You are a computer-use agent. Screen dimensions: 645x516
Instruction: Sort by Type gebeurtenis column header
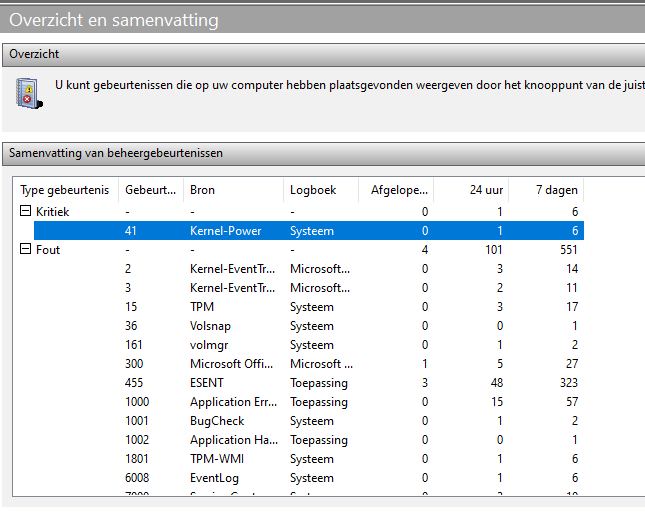pyautogui.click(x=65, y=190)
